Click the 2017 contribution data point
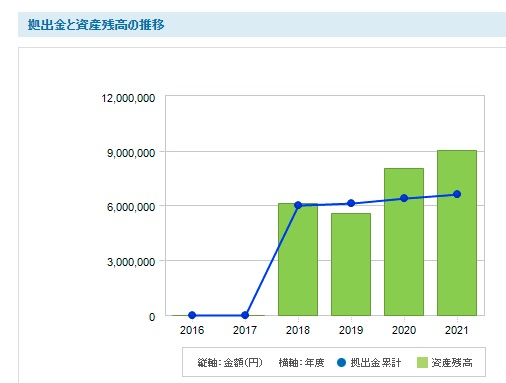Image resolution: width=506 pixels, height=383 pixels. 245,315
